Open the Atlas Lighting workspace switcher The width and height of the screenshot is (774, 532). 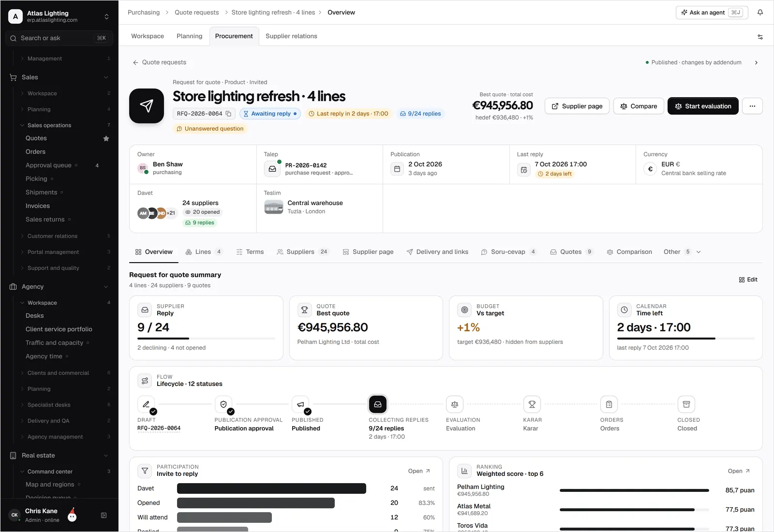[59, 16]
